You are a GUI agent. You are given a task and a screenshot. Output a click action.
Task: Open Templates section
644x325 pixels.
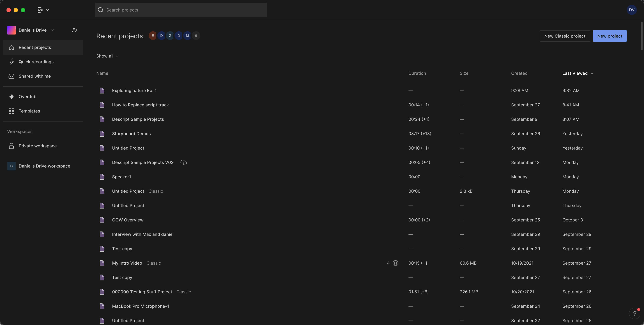43,111
